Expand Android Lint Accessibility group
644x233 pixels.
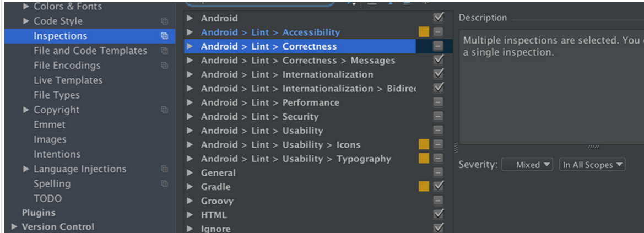(x=190, y=32)
